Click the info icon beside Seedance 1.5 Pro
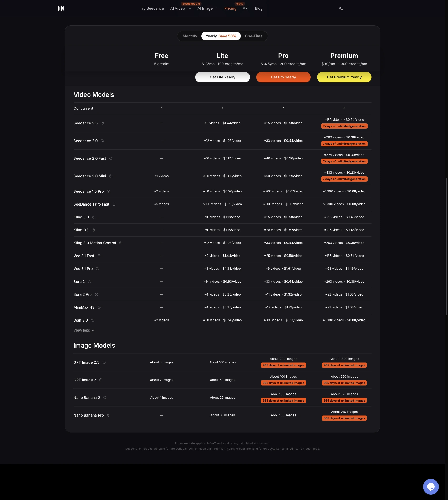 (x=108, y=191)
